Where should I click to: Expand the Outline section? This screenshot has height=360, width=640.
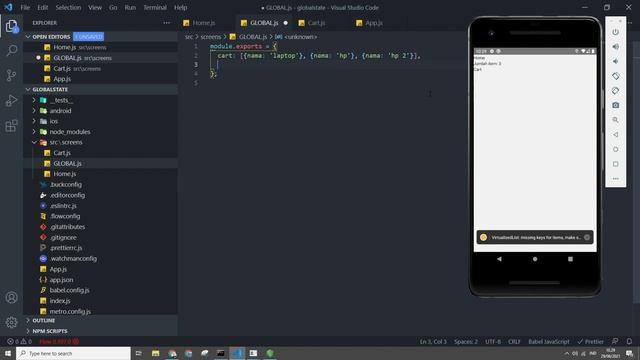click(28, 320)
